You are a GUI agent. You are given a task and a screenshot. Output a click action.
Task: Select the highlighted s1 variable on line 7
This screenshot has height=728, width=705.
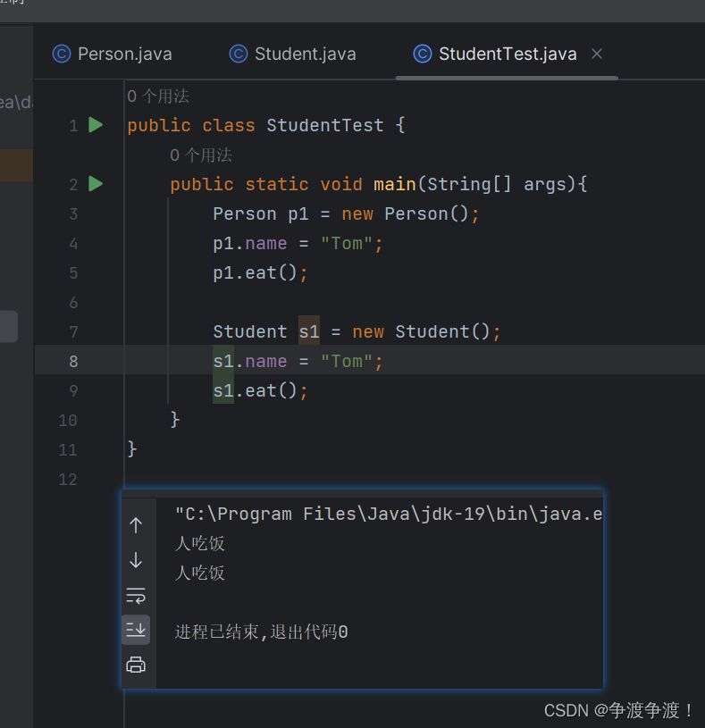coord(308,331)
